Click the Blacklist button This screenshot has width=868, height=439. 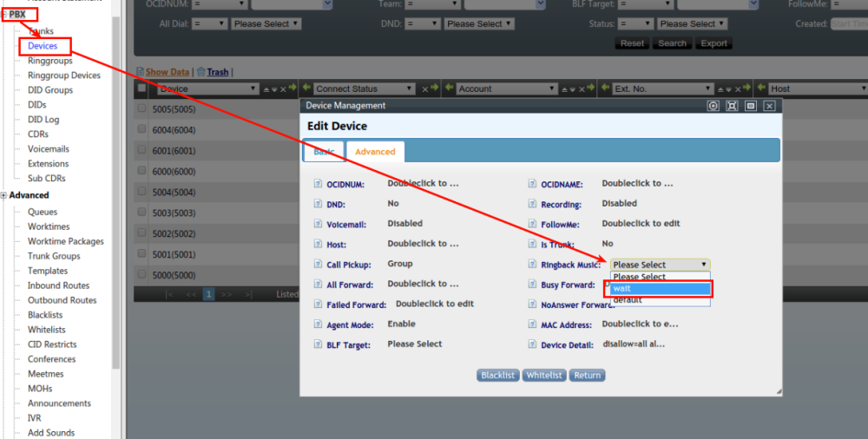(497, 376)
